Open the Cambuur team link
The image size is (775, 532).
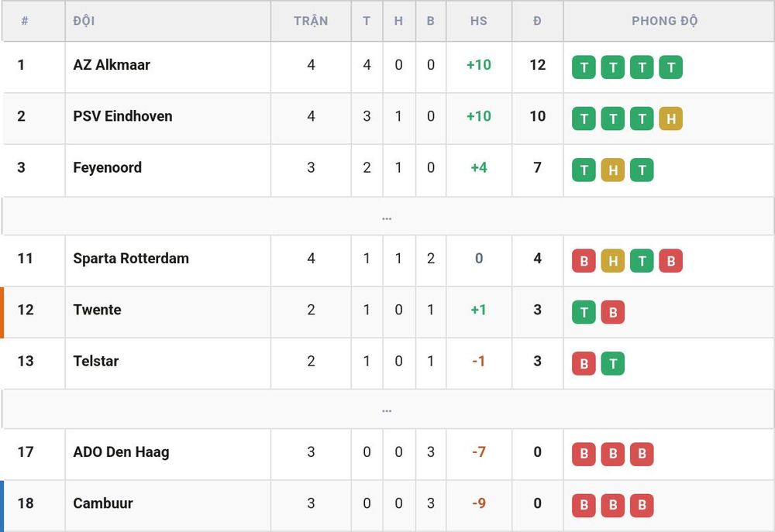[103, 503]
